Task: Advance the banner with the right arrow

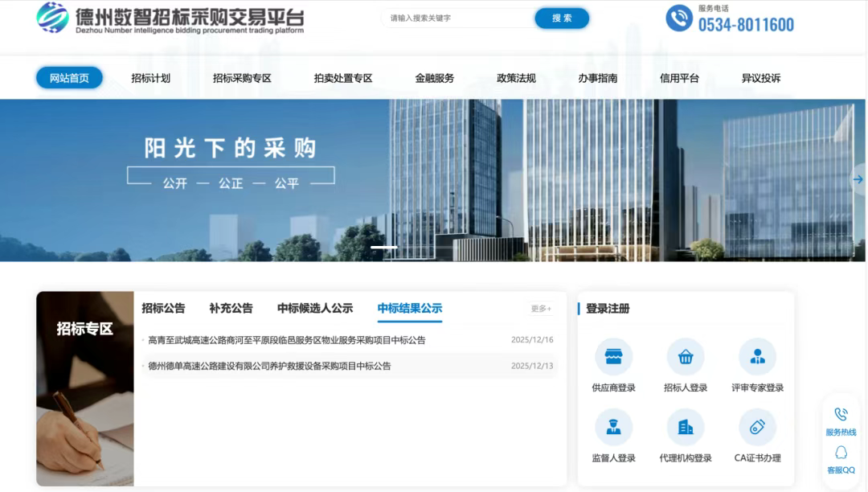Action: pos(858,180)
